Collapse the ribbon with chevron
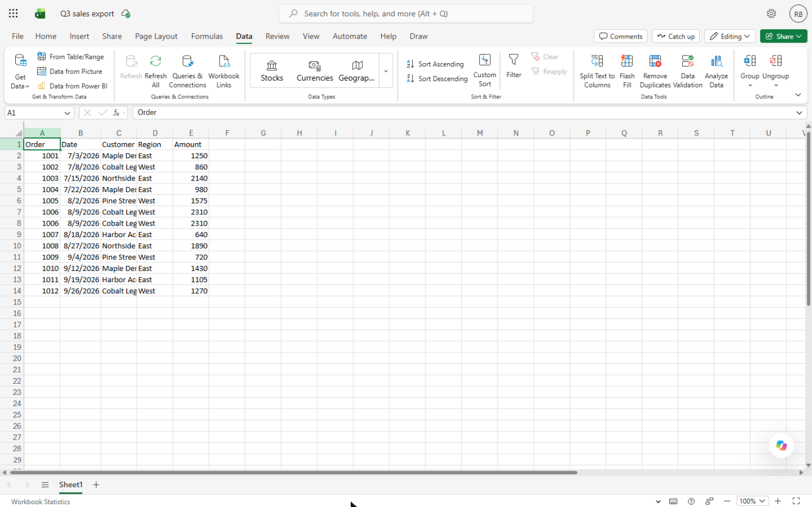This screenshot has width=812, height=507. coord(799,95)
